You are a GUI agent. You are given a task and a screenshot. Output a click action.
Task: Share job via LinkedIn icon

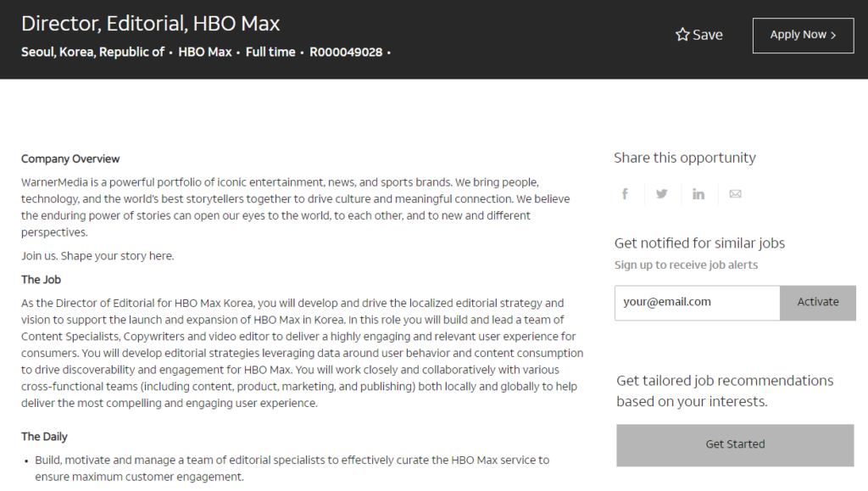(698, 194)
